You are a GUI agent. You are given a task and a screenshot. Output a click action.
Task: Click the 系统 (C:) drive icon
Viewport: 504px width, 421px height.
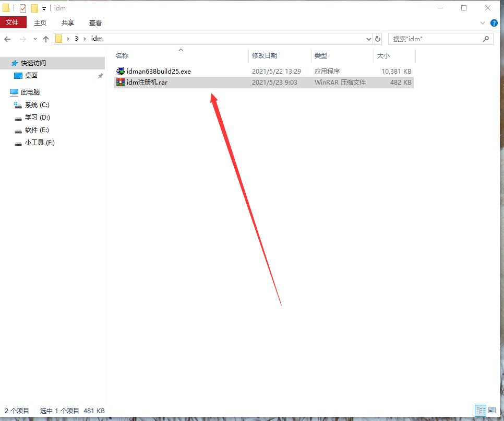tap(18, 105)
